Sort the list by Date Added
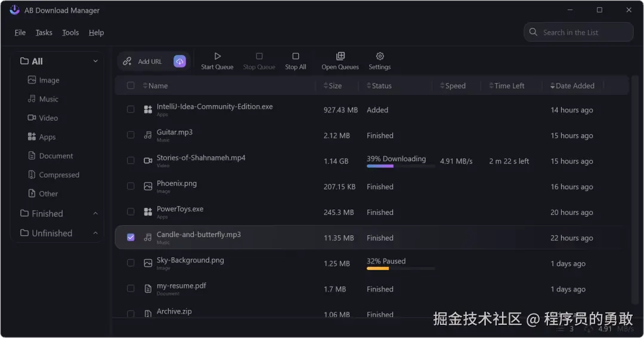 coord(574,86)
